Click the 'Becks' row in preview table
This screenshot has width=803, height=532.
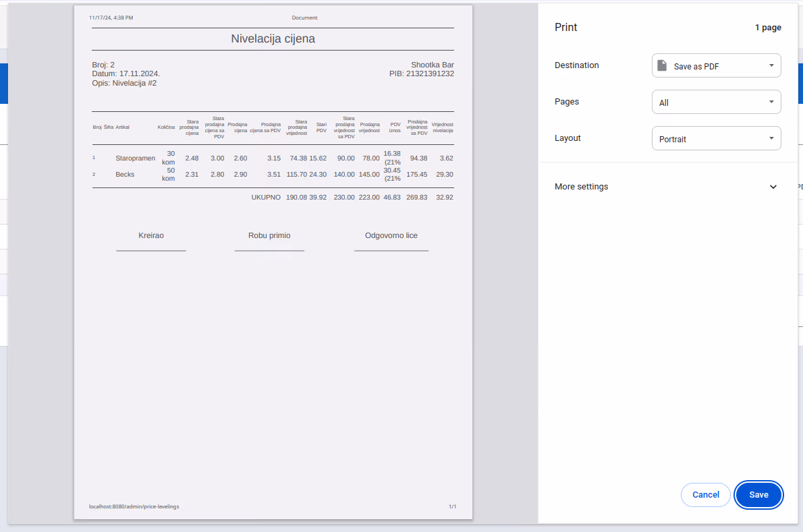[x=273, y=175]
